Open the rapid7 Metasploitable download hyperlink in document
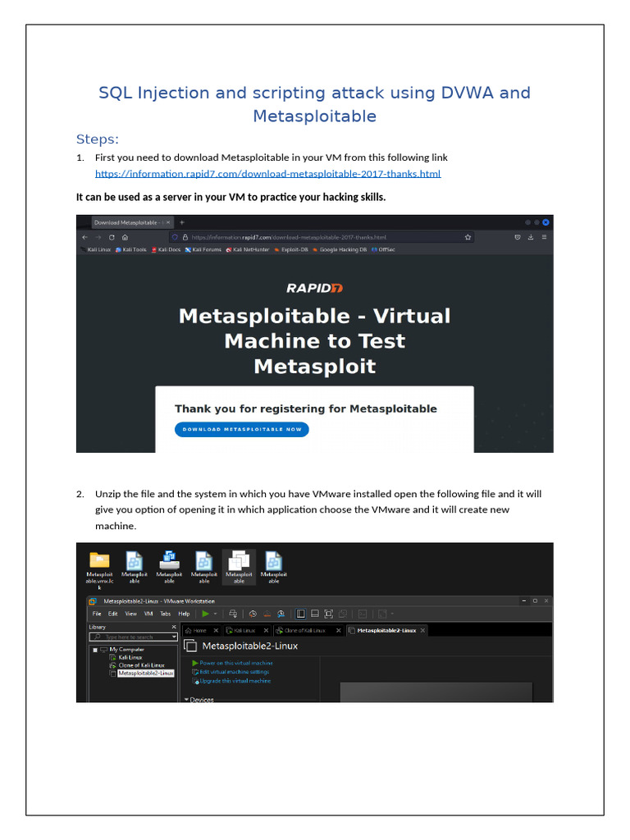Viewport: 630px width, 840px height. pyautogui.click(x=268, y=174)
